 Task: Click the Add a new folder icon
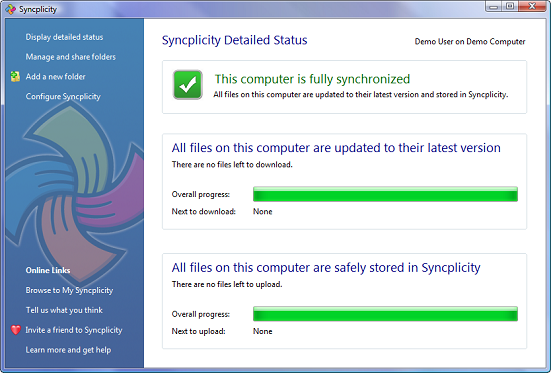point(15,76)
